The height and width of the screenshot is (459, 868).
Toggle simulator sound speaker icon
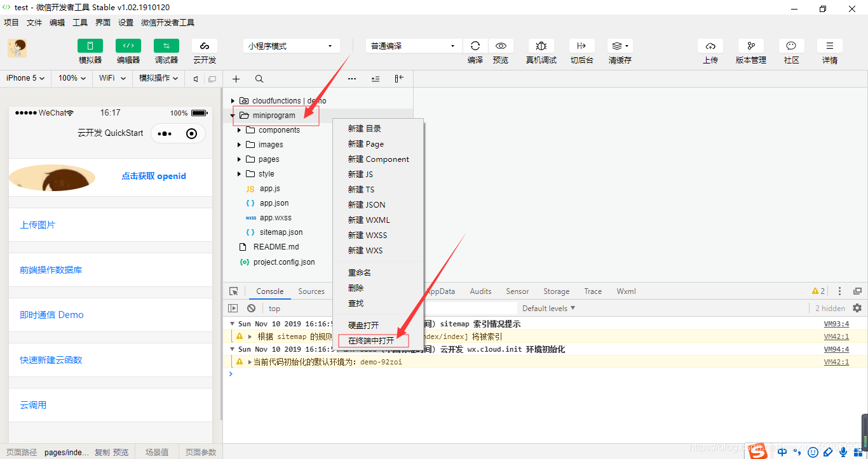tap(196, 79)
